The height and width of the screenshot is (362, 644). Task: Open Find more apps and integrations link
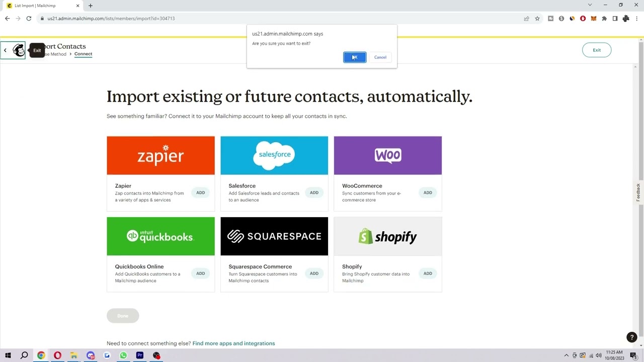(x=233, y=343)
